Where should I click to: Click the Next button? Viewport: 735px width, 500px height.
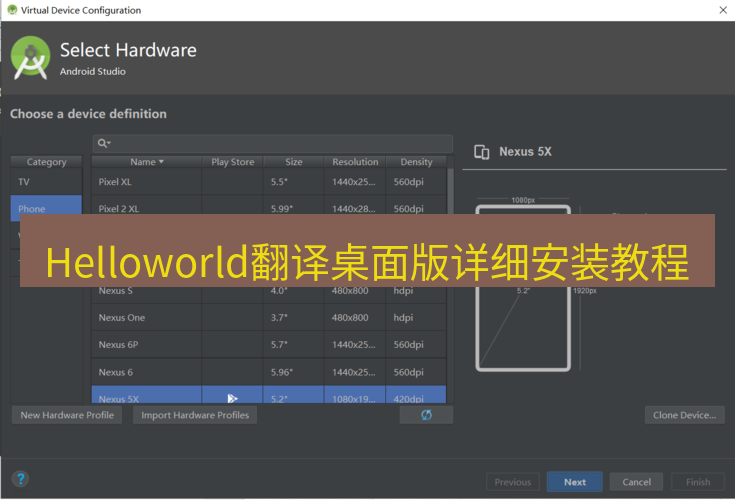[x=575, y=482]
